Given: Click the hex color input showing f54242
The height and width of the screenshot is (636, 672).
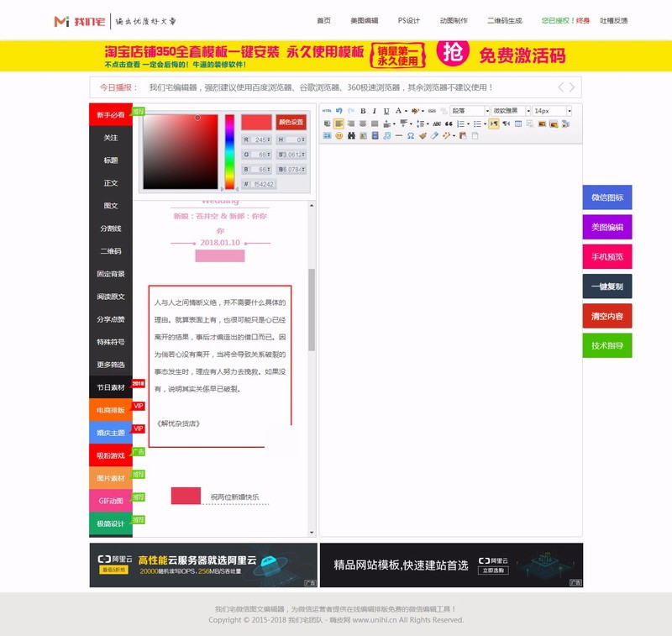Looking at the screenshot, I should pos(265,183).
